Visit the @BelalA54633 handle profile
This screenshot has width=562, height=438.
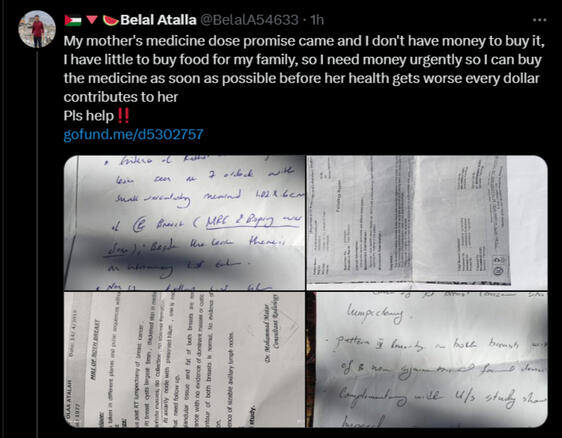[248, 20]
